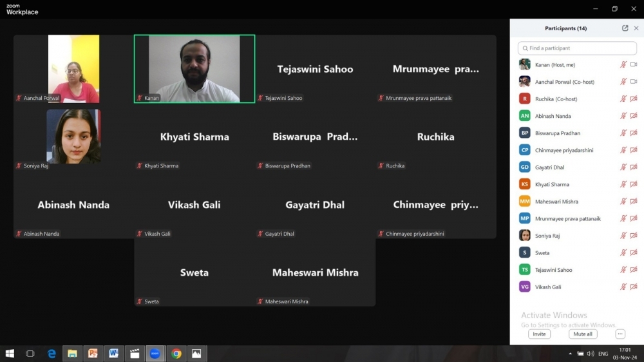Click the Find a participant search box
The width and height of the screenshot is (644, 362).
click(577, 48)
